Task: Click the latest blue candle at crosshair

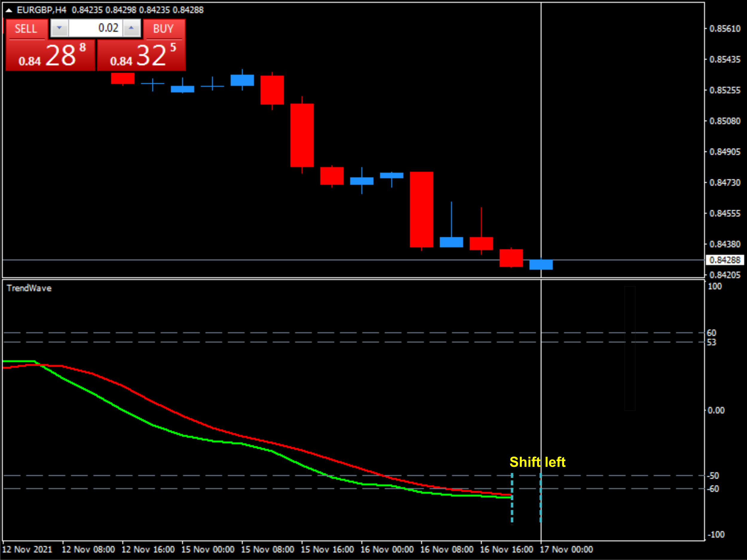Action: click(541, 265)
